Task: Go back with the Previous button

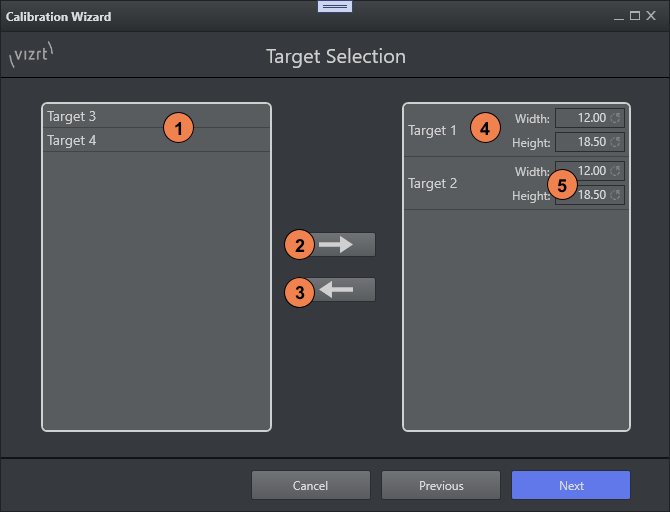Action: (x=441, y=485)
